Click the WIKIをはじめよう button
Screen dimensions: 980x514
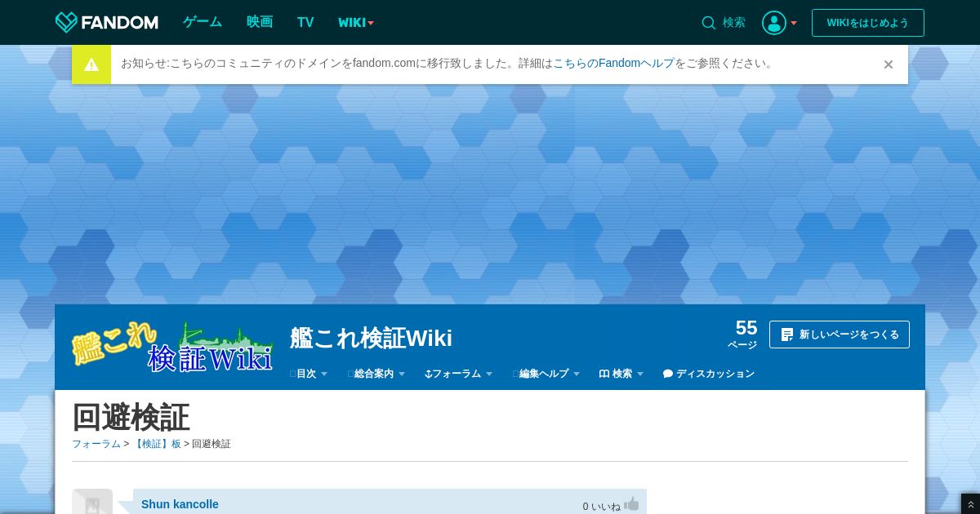(868, 23)
